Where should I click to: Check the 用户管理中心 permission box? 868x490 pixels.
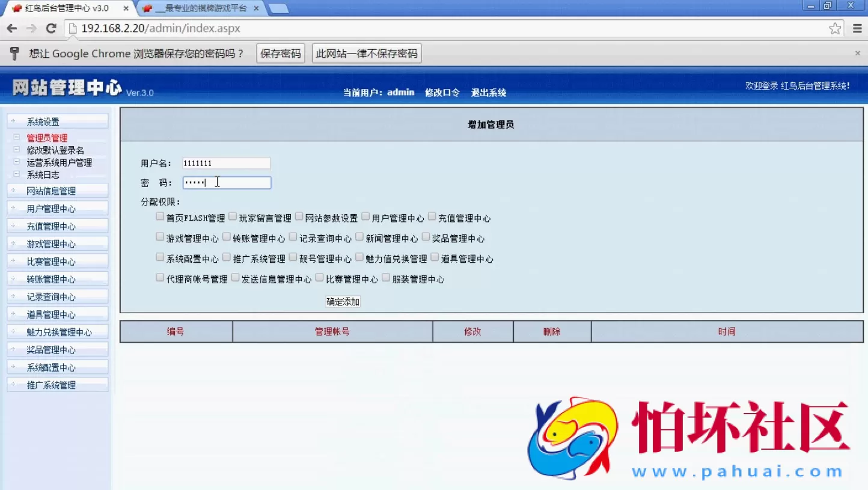[x=365, y=216]
